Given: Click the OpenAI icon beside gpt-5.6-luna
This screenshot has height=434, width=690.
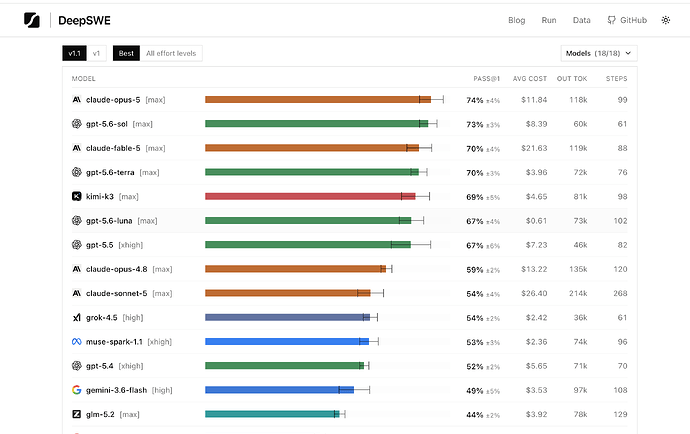Looking at the screenshot, I should [77, 221].
